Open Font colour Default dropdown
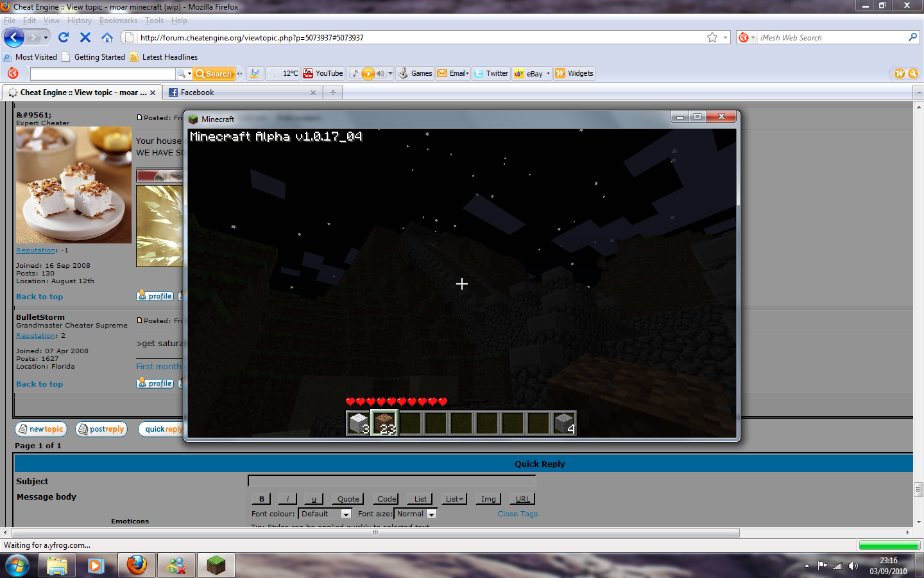 [325, 514]
